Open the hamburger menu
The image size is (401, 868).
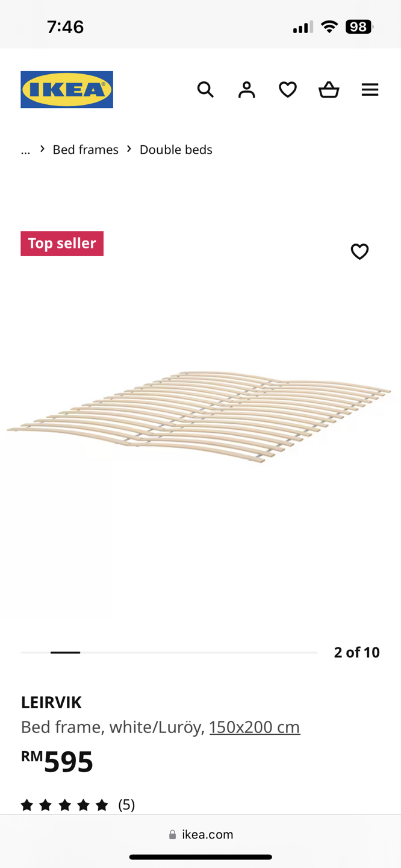(370, 90)
